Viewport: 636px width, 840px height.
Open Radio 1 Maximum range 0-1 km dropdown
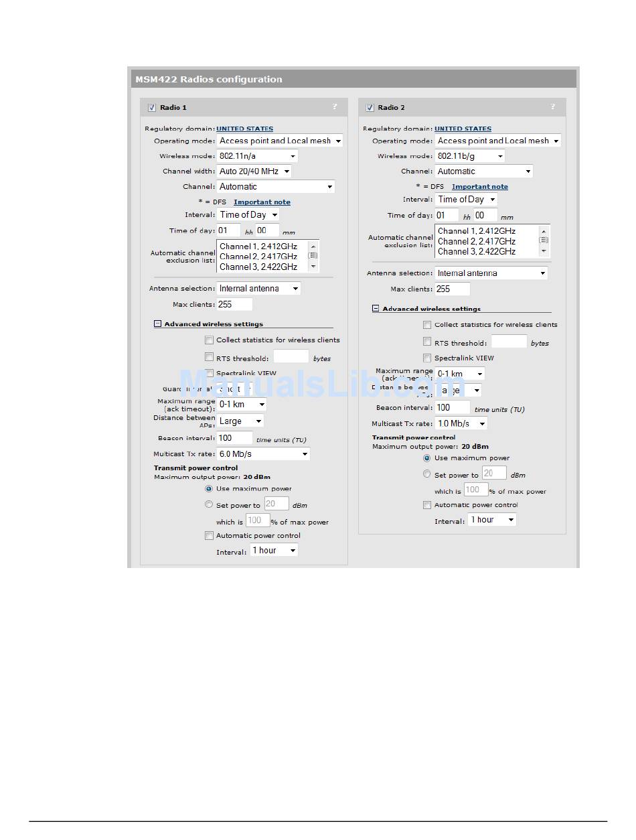[242, 405]
